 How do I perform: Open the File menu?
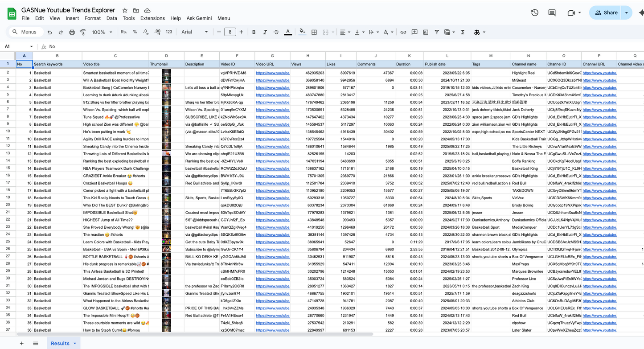click(25, 18)
